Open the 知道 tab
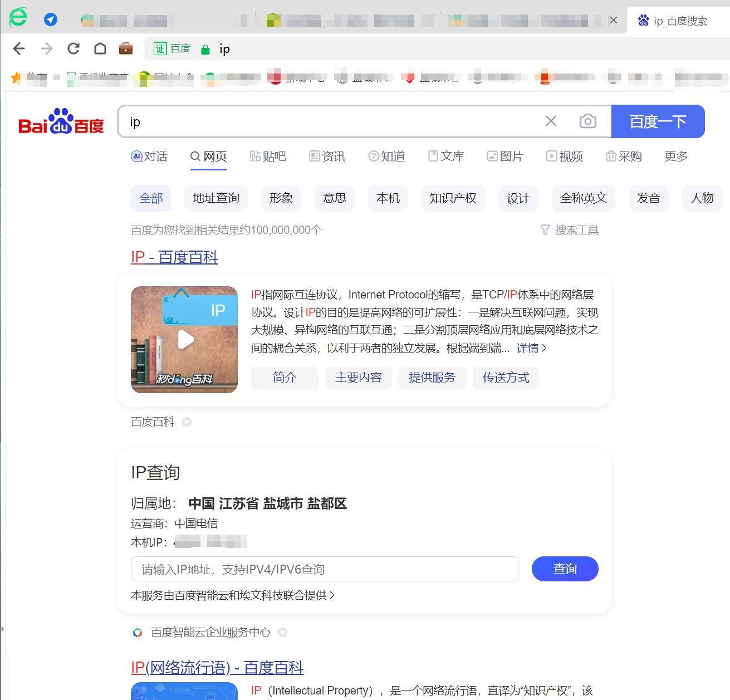730x700 pixels. point(387,156)
